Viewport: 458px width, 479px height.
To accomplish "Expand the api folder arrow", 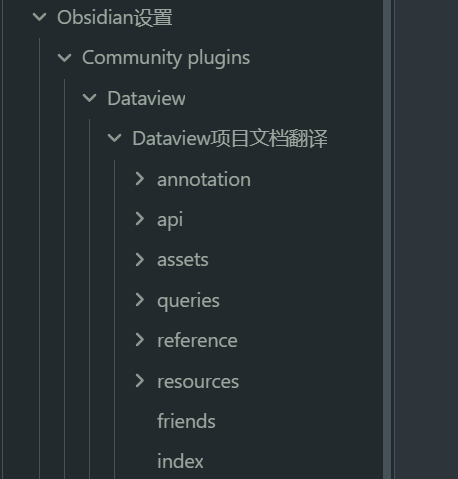I will coord(140,219).
